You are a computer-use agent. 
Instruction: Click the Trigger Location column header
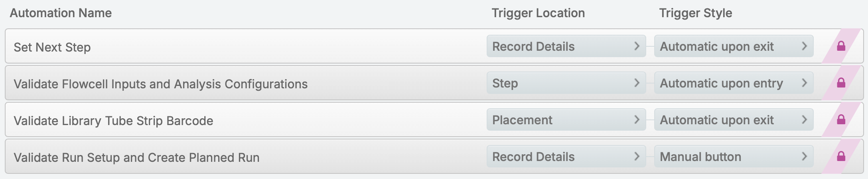tap(538, 13)
